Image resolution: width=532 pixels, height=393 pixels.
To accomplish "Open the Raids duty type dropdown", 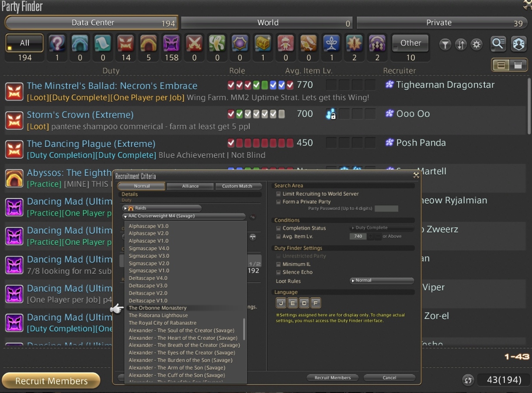I will [x=162, y=208].
